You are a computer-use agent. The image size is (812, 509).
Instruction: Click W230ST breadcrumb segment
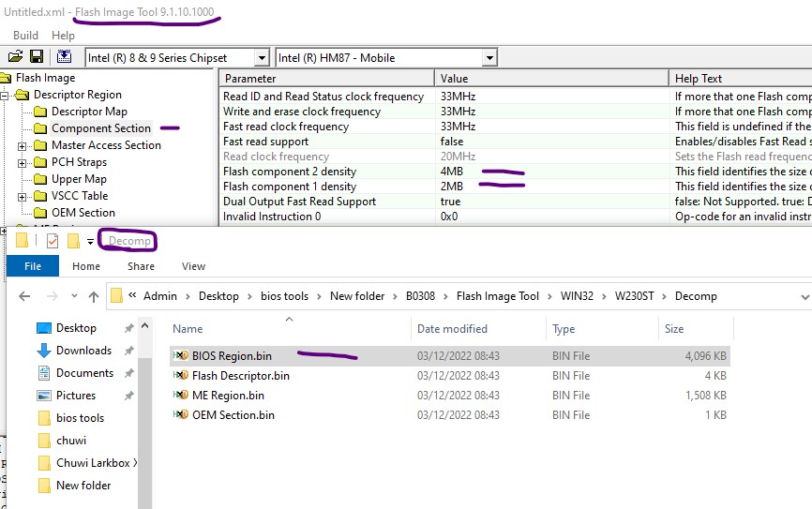point(634,296)
